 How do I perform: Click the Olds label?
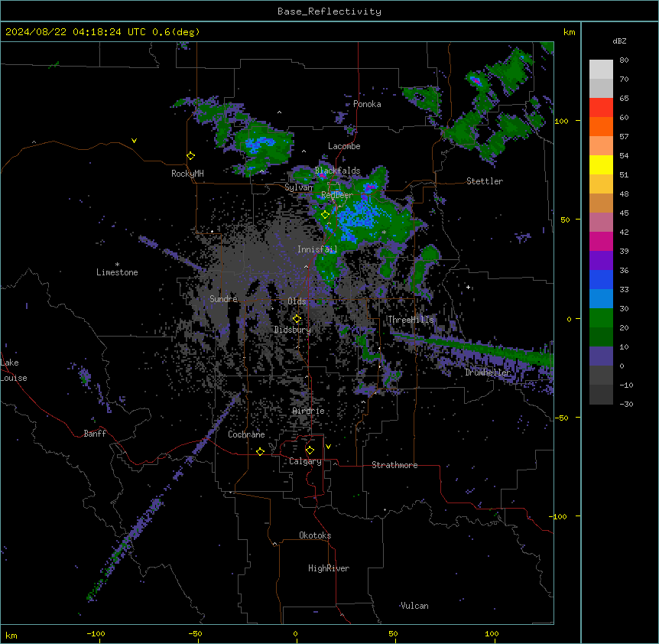[x=297, y=301]
